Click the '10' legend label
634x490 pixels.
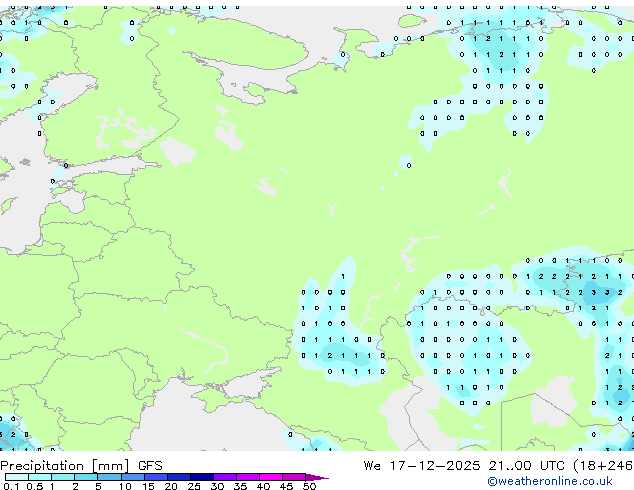pyautogui.click(x=125, y=486)
